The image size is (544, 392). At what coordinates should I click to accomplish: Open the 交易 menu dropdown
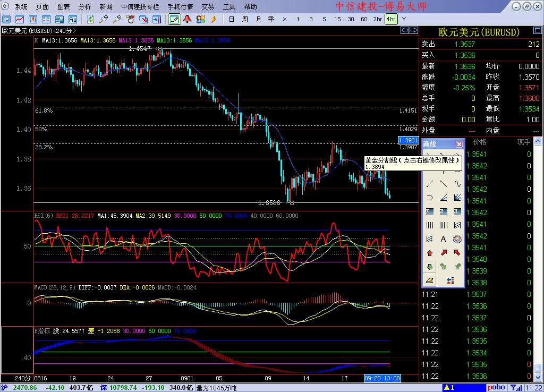click(208, 6)
